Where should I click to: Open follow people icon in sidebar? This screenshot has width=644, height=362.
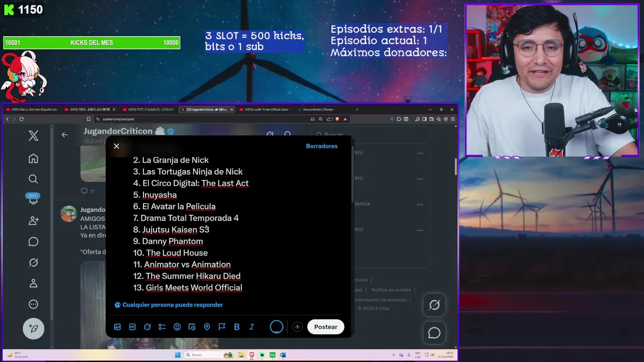point(33,221)
